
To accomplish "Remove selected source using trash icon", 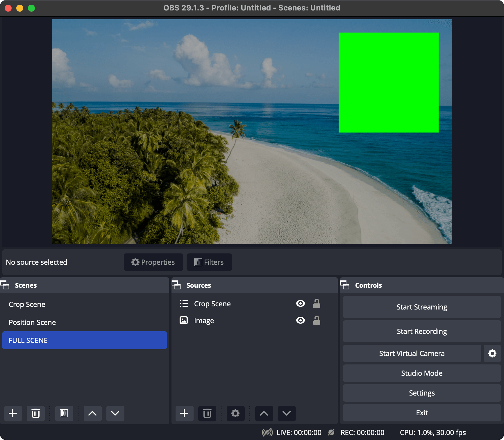I will coord(207,413).
